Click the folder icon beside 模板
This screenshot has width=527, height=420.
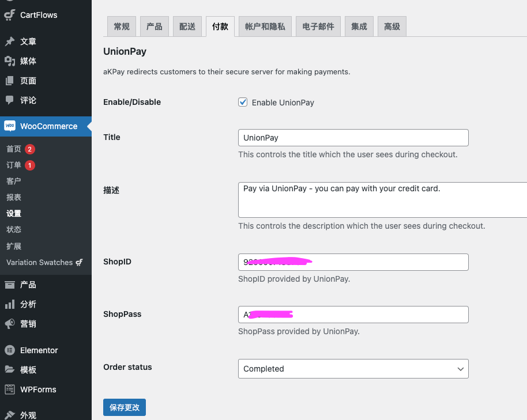[10, 370]
